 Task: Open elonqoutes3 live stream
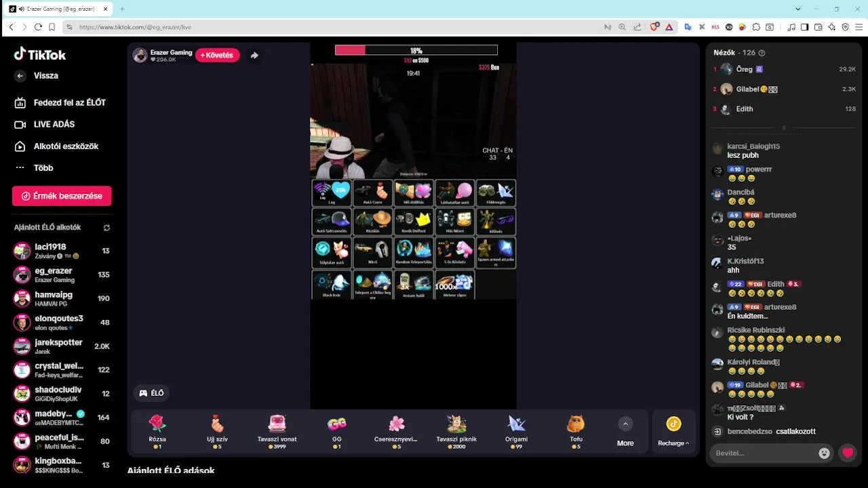[x=62, y=323]
